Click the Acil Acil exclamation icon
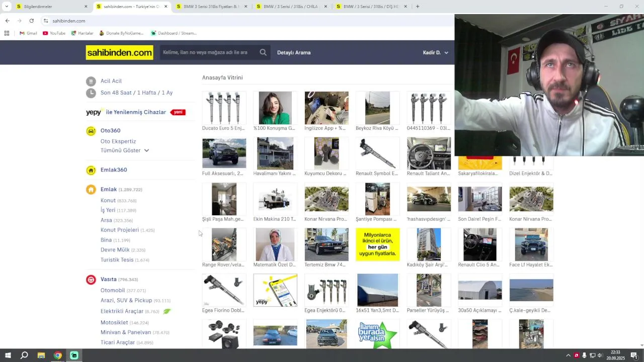Viewport: 644px width, 362px height. click(91, 81)
